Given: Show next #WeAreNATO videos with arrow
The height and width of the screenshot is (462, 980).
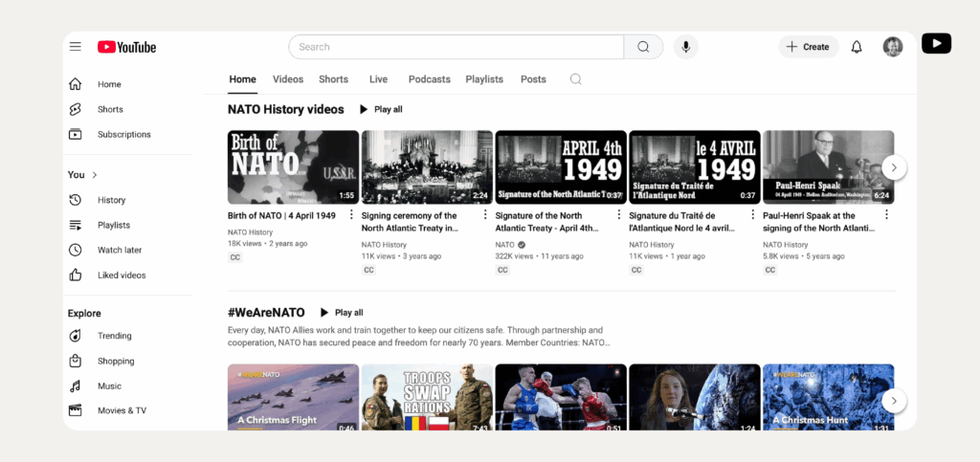Looking at the screenshot, I should [x=895, y=400].
